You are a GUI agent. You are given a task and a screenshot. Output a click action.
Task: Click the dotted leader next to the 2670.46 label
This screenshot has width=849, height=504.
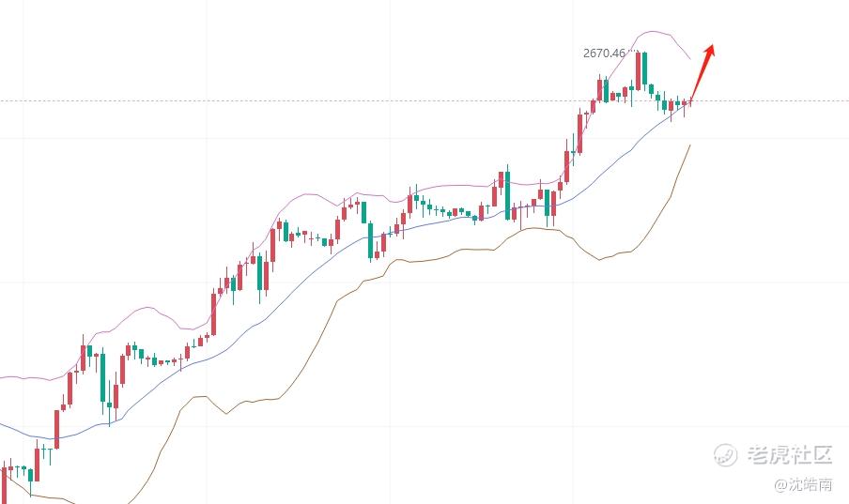tap(631, 51)
